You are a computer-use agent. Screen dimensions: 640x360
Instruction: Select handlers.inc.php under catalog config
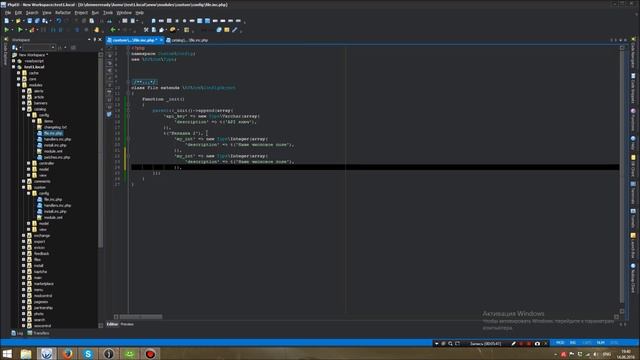click(57, 139)
